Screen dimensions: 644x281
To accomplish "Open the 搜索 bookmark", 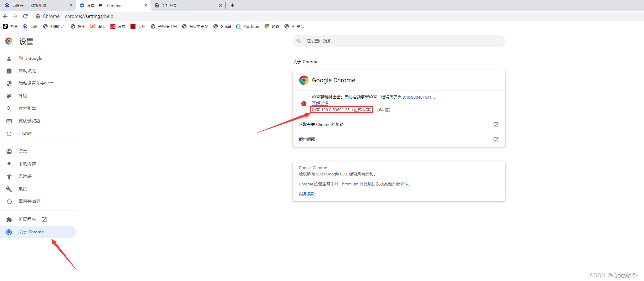I will click(x=78, y=26).
